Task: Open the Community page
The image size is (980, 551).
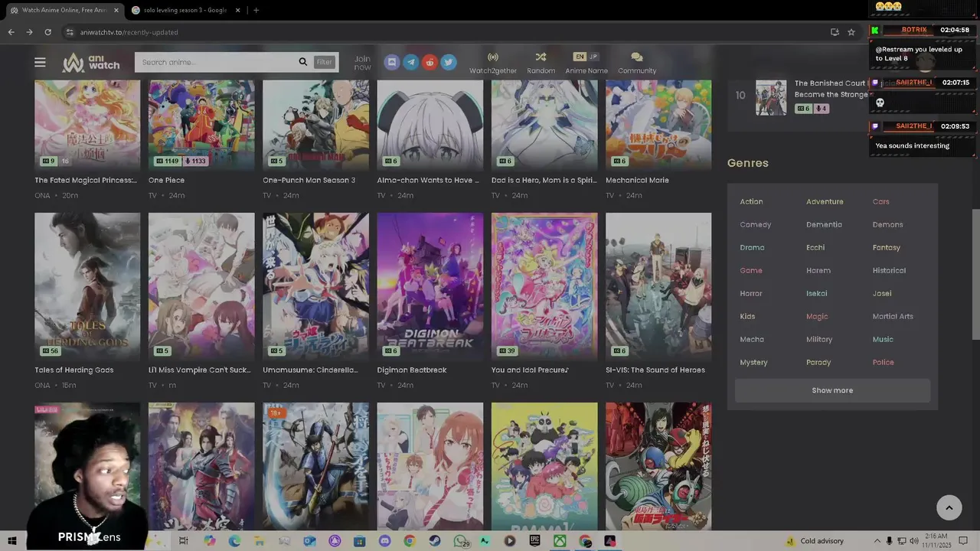Action: point(637,63)
